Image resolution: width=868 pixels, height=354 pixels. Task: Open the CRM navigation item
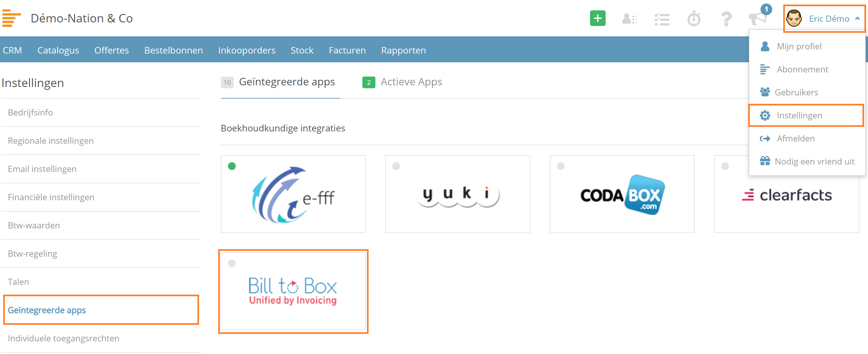(x=12, y=50)
